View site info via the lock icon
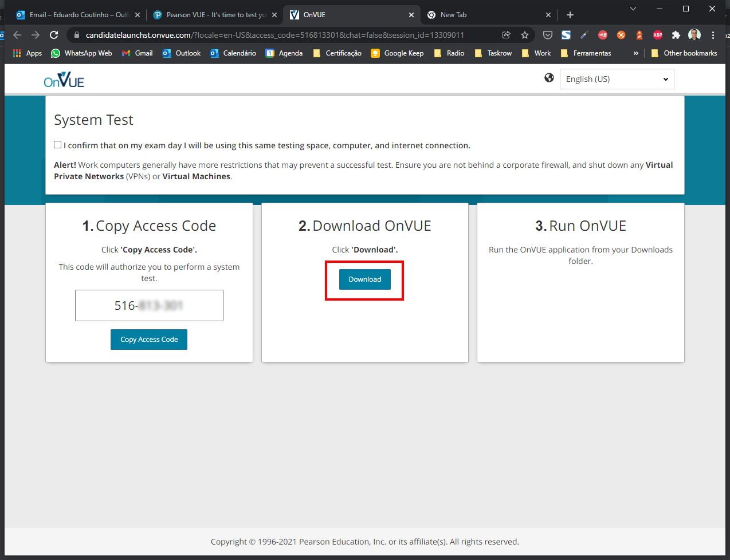The height and width of the screenshot is (560, 730). click(77, 35)
